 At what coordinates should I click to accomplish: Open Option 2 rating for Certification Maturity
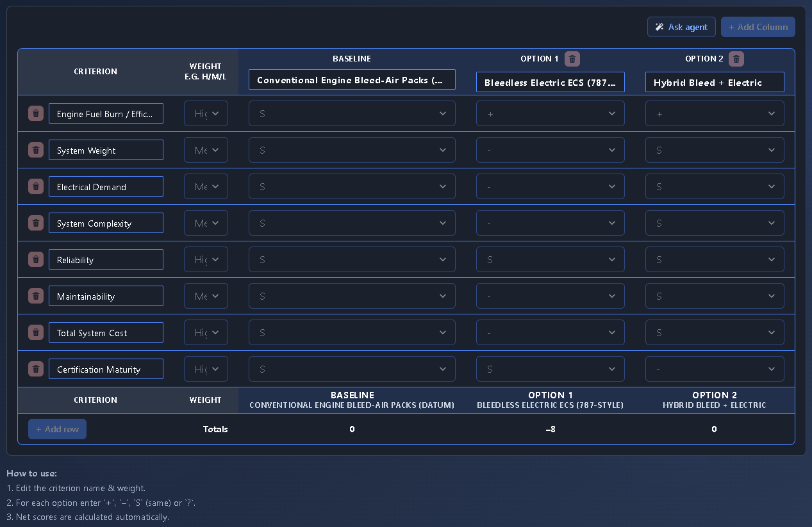pyautogui.click(x=715, y=369)
